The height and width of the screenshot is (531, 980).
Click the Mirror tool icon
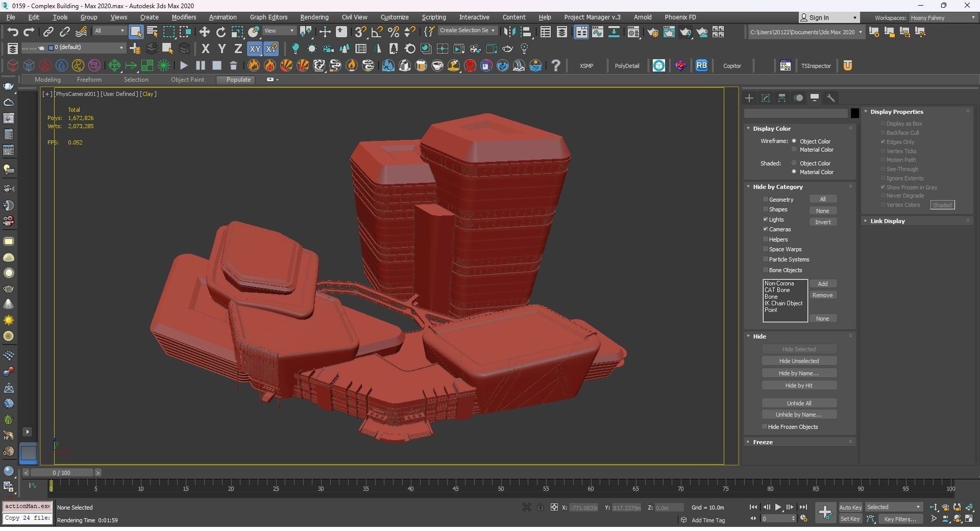(509, 32)
